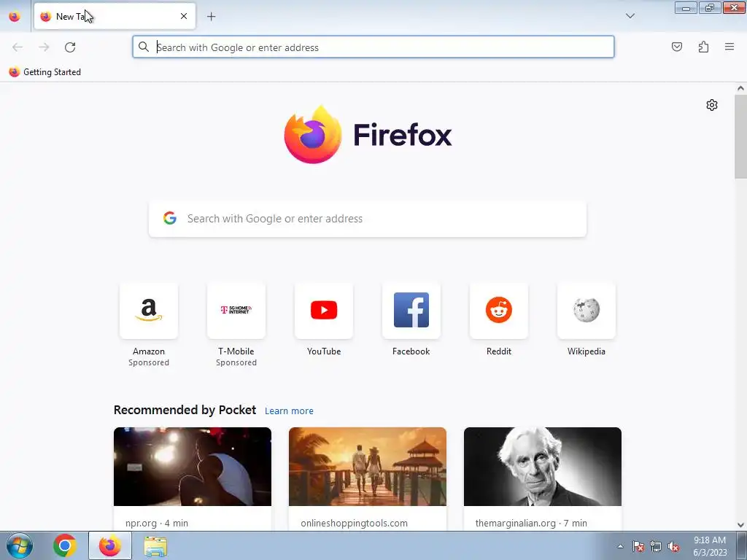Open the Getting Started bookmark

(x=45, y=72)
